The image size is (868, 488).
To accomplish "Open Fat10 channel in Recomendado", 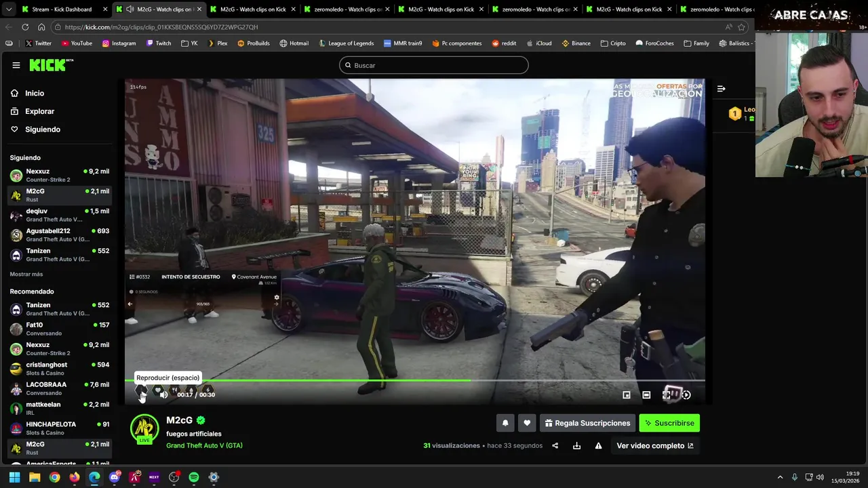I will (x=60, y=329).
